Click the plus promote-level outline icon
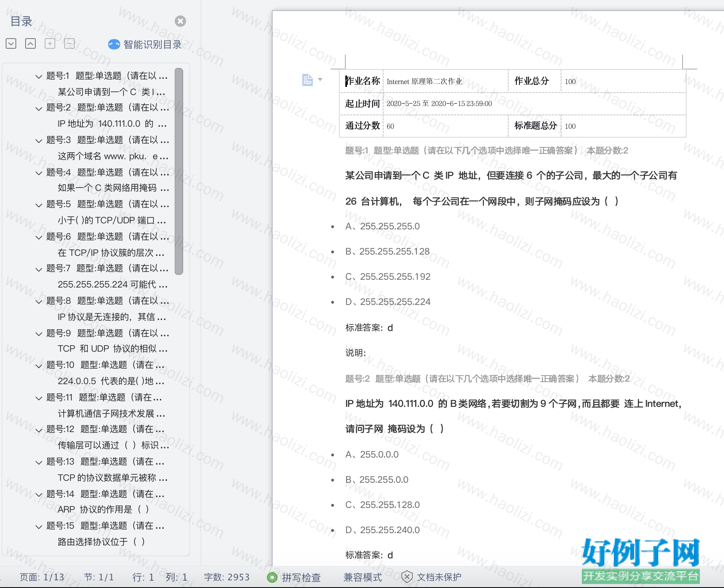The height and width of the screenshot is (588, 724). click(50, 43)
